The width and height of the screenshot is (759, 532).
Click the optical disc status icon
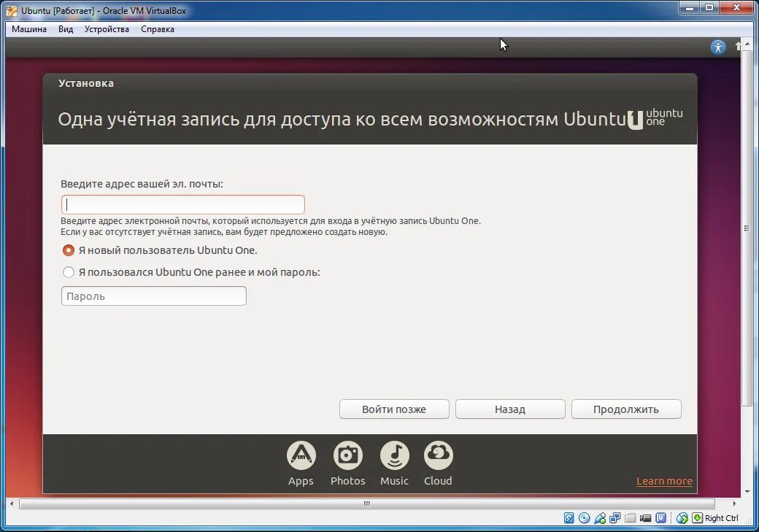[x=585, y=518]
